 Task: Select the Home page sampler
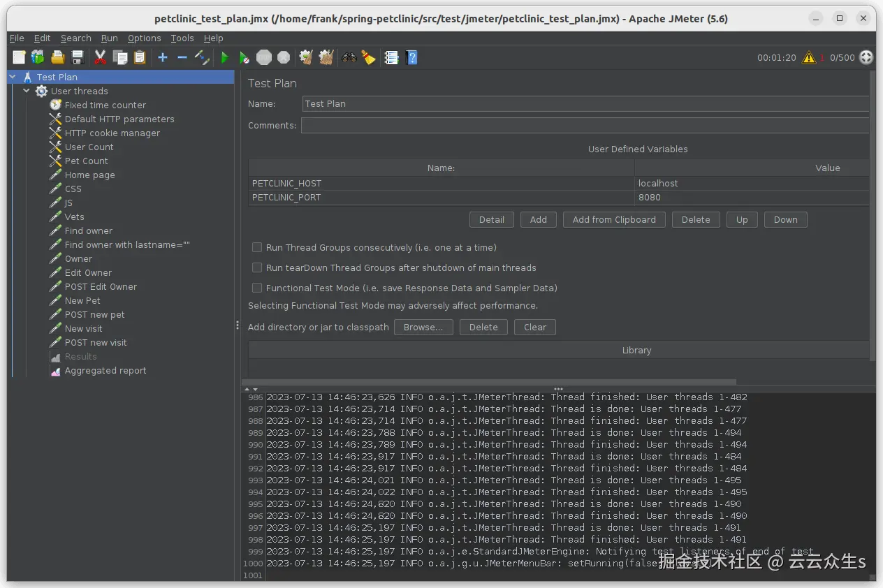[x=89, y=175]
